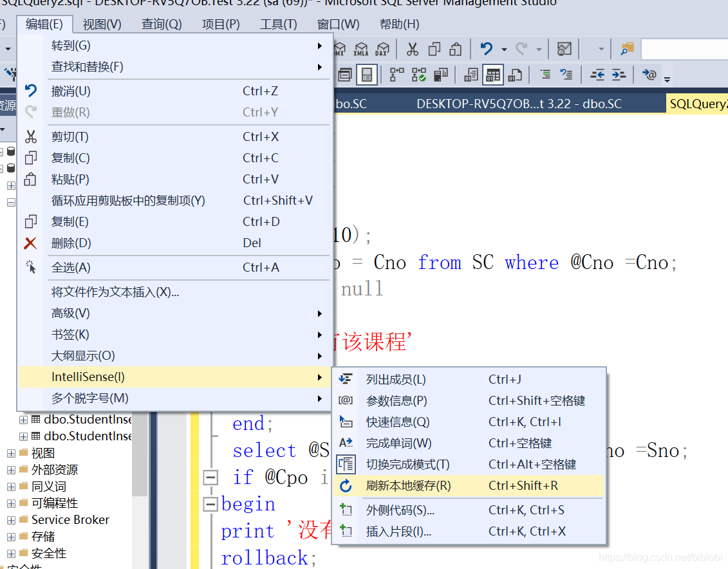
Task: Click Display Estimated Execution Plan icon
Action: (x=397, y=75)
